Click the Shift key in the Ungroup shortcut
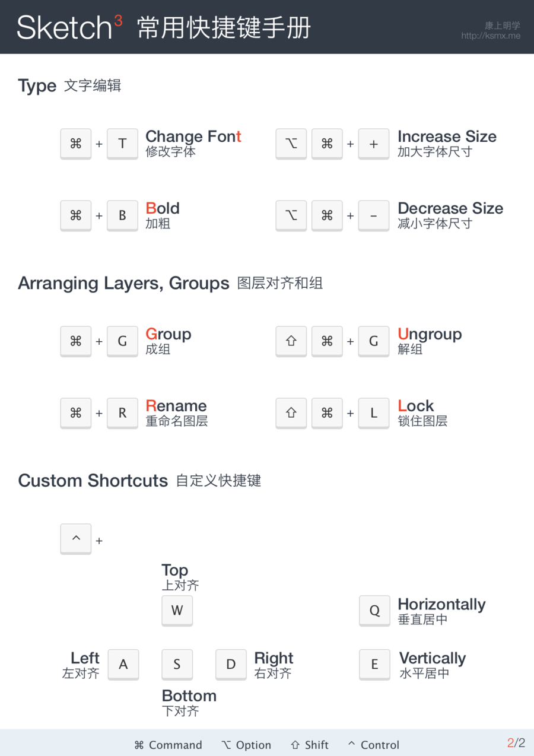Image resolution: width=534 pixels, height=756 pixels. [291, 341]
